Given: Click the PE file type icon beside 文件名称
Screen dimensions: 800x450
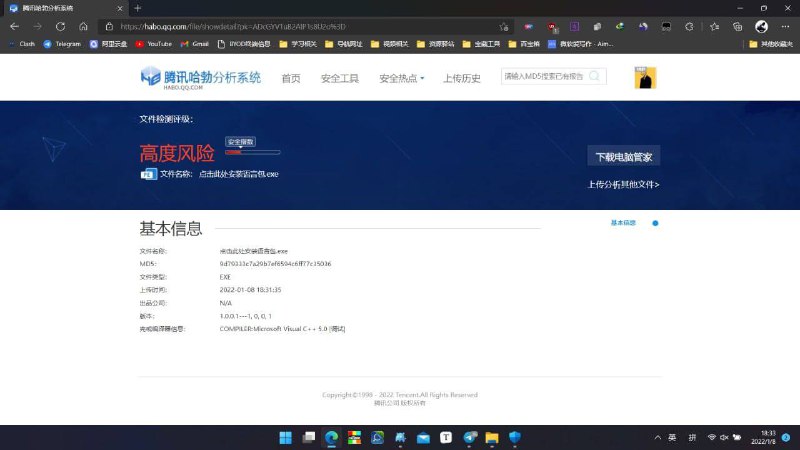Looking at the screenshot, I should pyautogui.click(x=148, y=174).
